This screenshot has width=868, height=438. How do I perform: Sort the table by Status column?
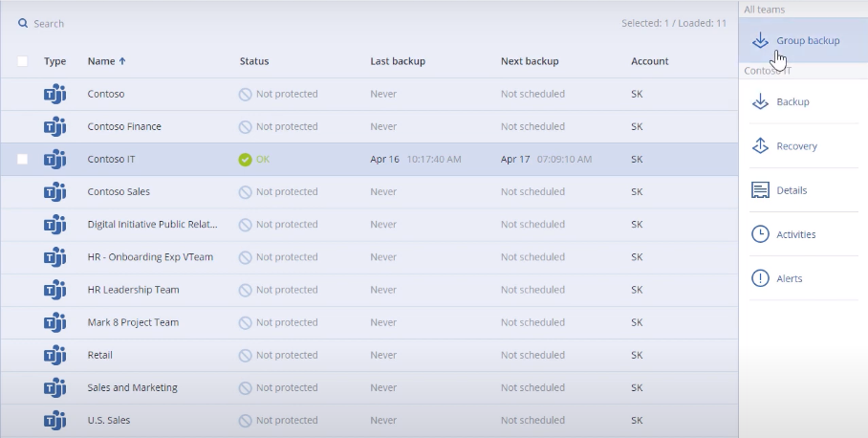[x=254, y=61]
